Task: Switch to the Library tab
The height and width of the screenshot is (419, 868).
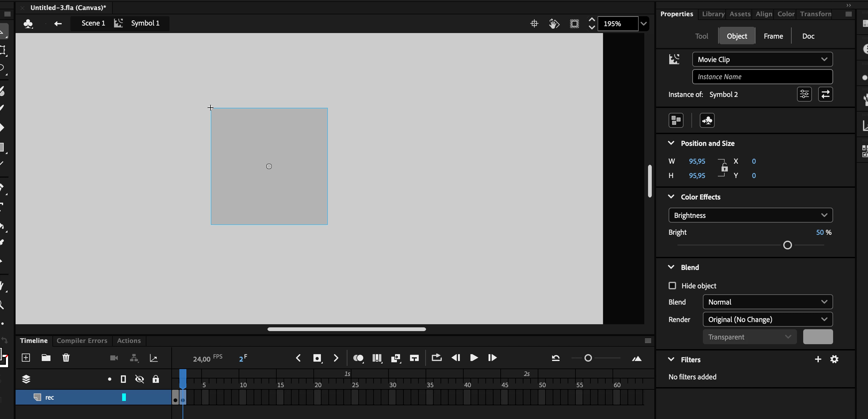Action: 713,14
